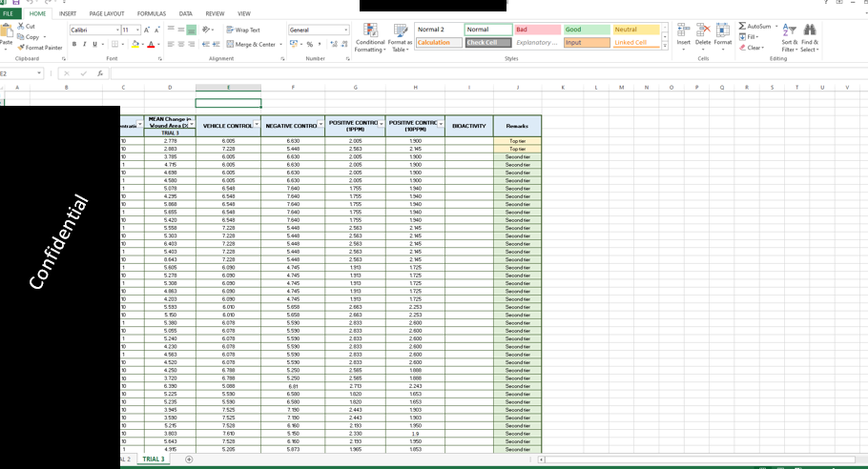Add a new sheet with plus icon

coord(189,459)
